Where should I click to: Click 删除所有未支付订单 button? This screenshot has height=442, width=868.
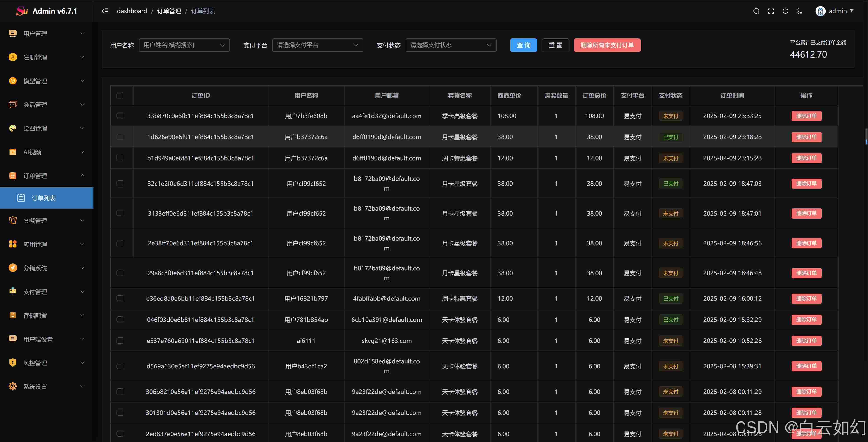tap(607, 45)
